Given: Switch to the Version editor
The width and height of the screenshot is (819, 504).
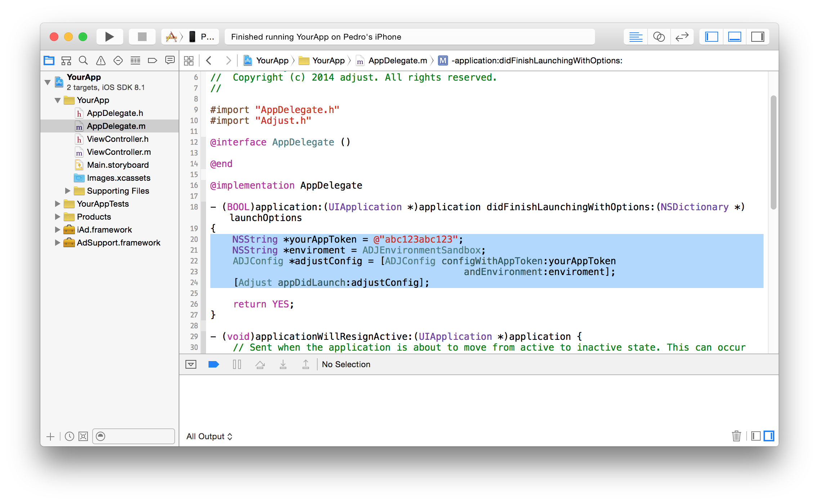Looking at the screenshot, I should [x=682, y=37].
